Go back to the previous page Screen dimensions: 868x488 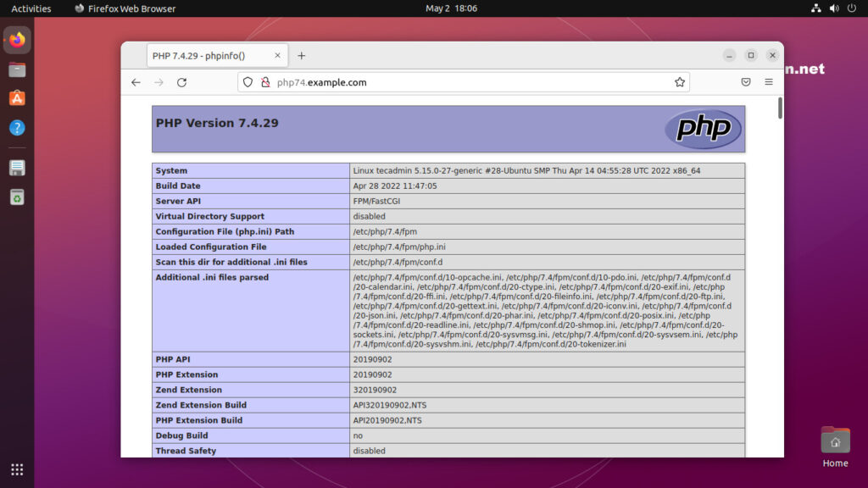(x=136, y=82)
